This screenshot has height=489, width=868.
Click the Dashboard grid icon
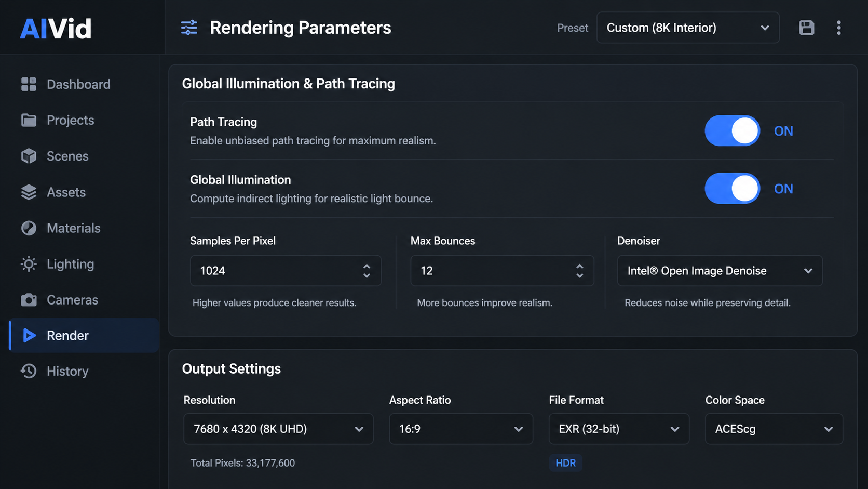29,84
